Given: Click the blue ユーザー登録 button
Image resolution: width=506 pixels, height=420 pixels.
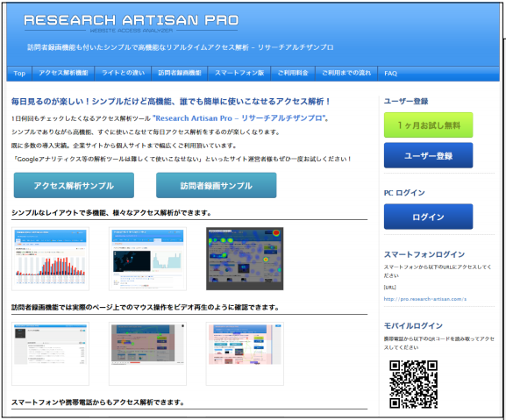Looking at the screenshot, I should 428,155.
